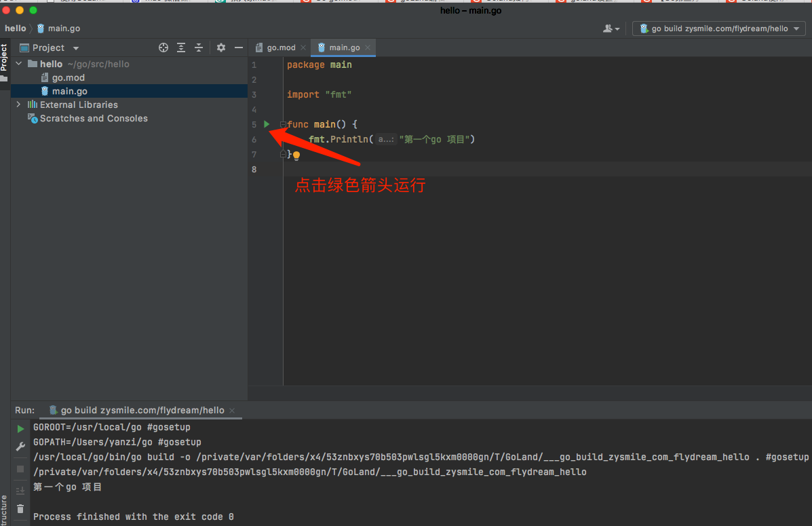Viewport: 812px width, 526px height.
Task: Toggle code folding at func main line
Action: 283,125
